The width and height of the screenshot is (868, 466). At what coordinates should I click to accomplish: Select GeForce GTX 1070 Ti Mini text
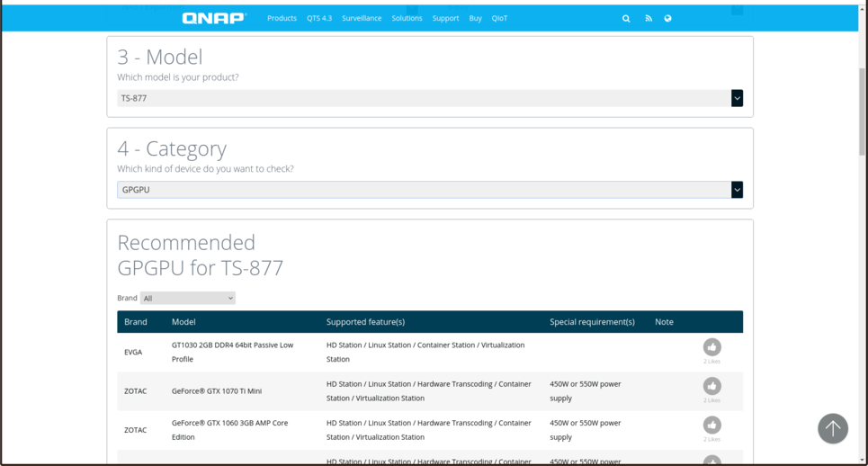[x=217, y=390]
